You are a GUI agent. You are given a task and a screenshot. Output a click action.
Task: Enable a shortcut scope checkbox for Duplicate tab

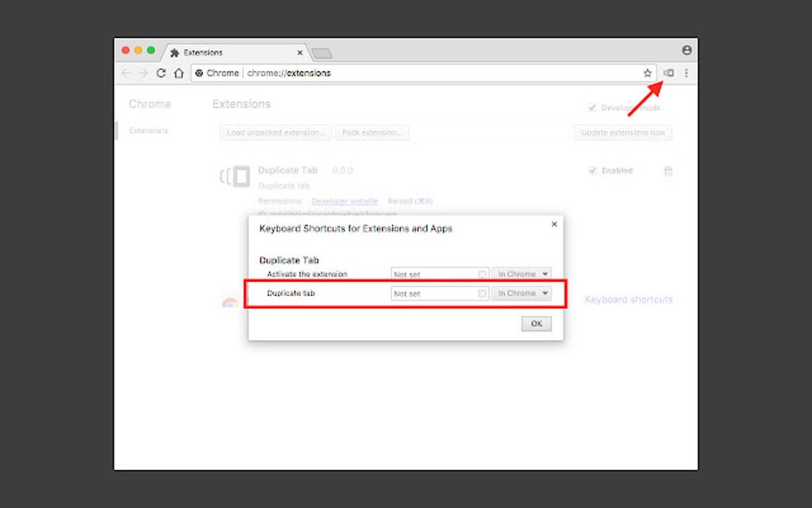(483, 293)
